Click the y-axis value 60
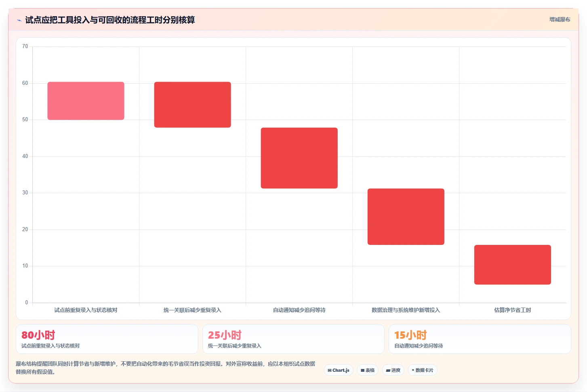 coord(25,83)
